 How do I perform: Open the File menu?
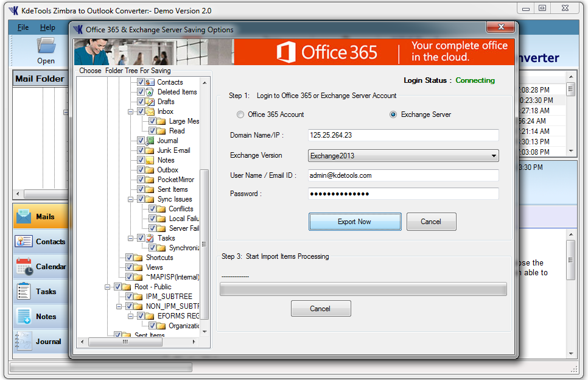23,27
